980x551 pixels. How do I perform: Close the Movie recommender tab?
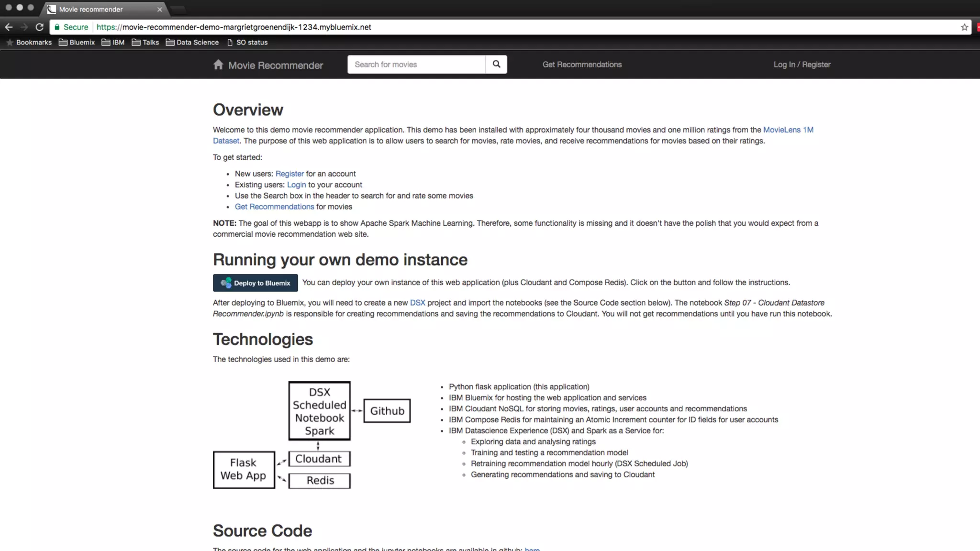pos(159,9)
